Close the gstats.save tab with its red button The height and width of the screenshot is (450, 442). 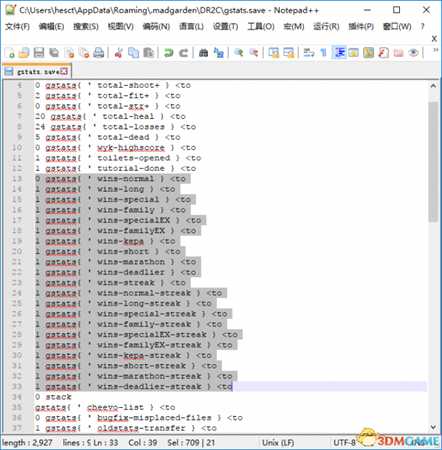pyautogui.click(x=64, y=71)
